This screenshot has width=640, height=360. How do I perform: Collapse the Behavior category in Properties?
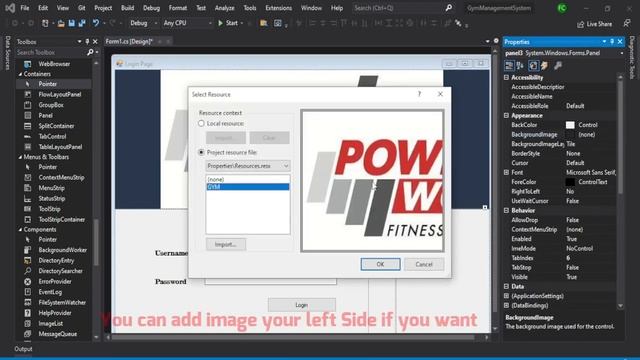[507, 211]
